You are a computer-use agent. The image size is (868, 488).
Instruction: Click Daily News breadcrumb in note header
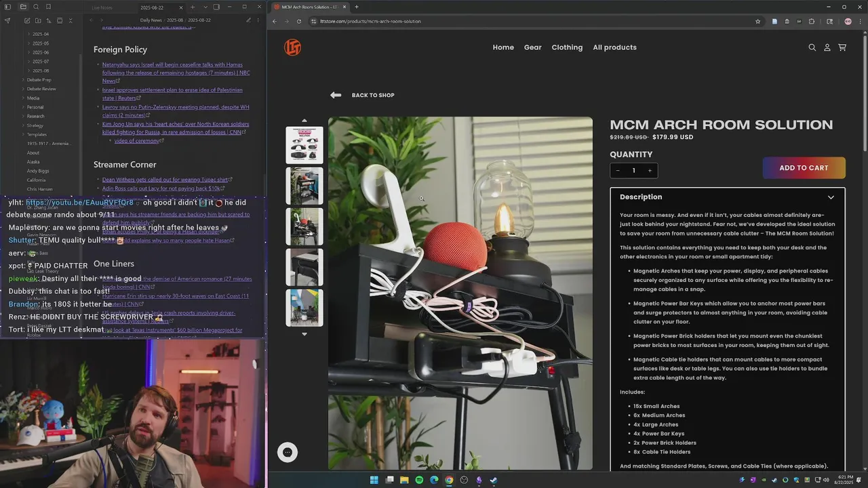(151, 20)
